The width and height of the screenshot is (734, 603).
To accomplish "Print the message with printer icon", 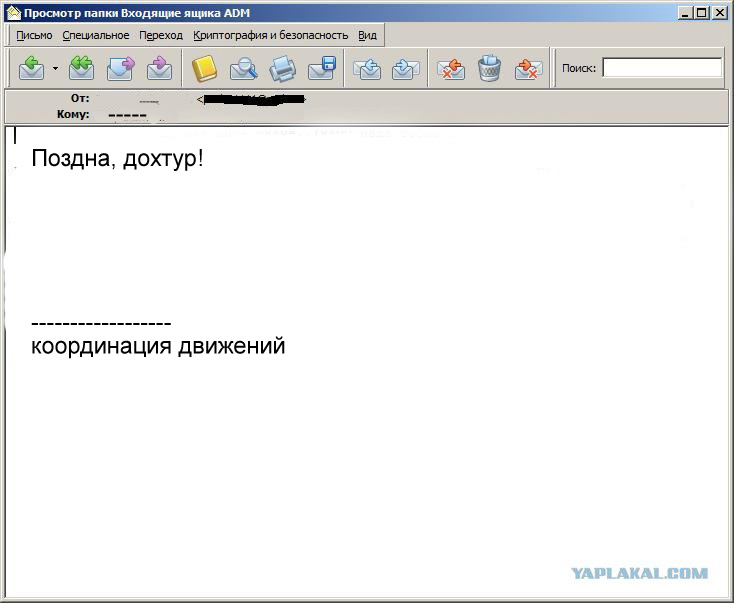I will pos(283,68).
